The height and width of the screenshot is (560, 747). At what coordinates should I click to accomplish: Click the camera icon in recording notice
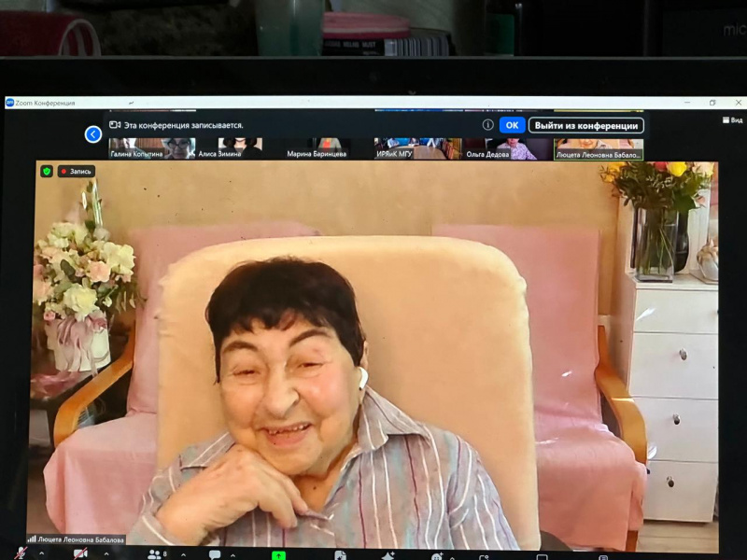(115, 125)
